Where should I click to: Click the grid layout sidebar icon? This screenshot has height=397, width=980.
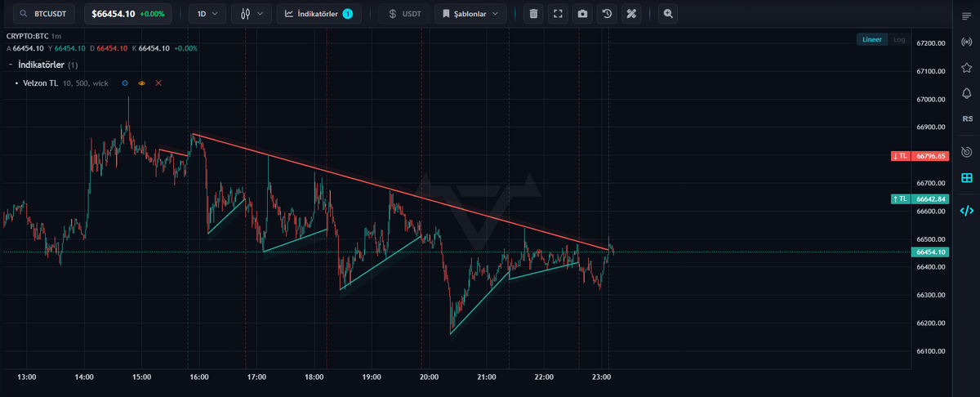click(967, 178)
